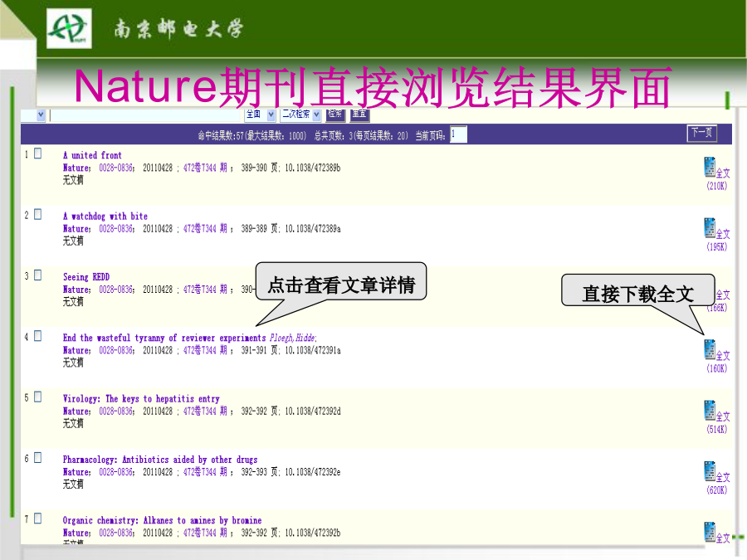Image resolution: width=747 pixels, height=560 pixels.
Task: Click file size text '(514K)'
Action: (x=717, y=429)
